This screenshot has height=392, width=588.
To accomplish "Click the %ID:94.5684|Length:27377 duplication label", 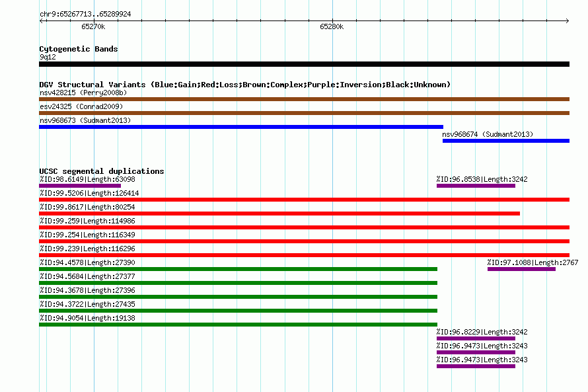I will click(x=87, y=276).
